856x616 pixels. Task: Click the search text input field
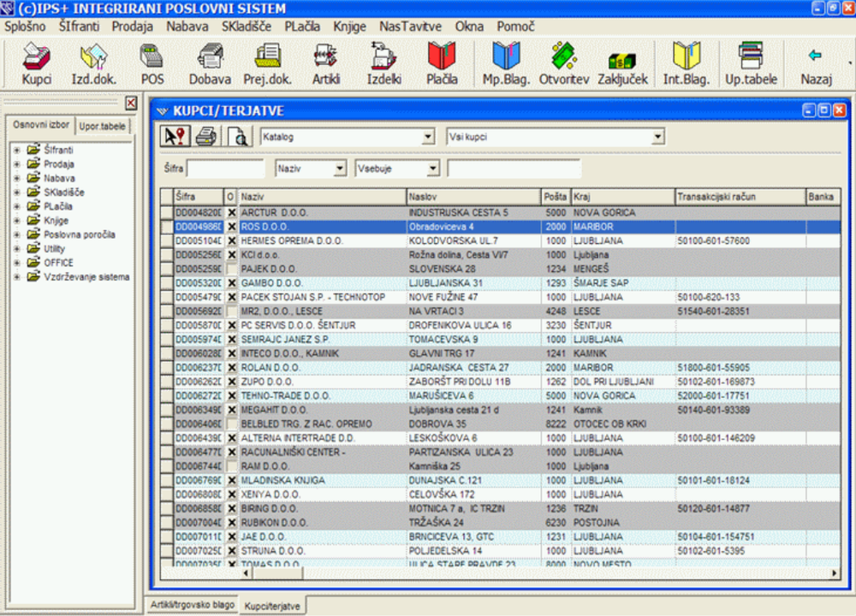pos(513,169)
